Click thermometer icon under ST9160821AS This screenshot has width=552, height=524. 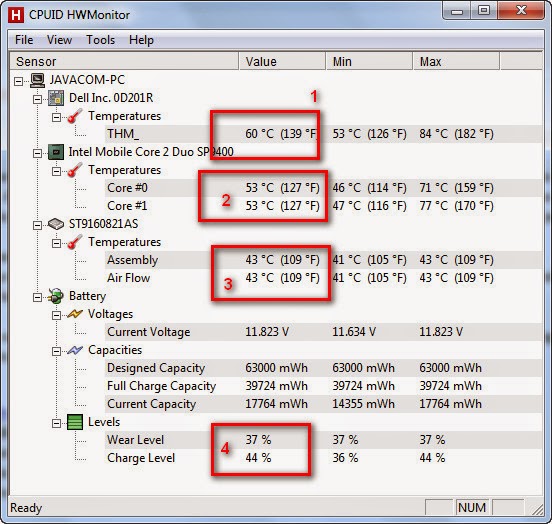(75, 242)
